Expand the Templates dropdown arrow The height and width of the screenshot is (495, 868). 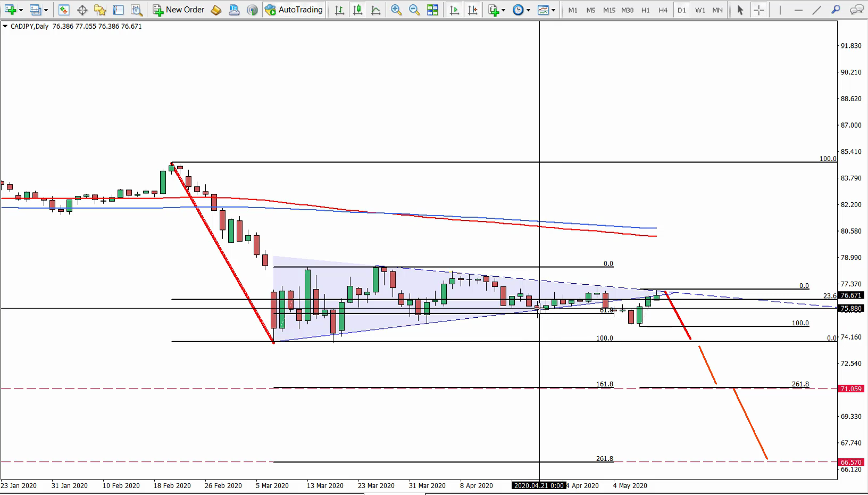tap(553, 10)
